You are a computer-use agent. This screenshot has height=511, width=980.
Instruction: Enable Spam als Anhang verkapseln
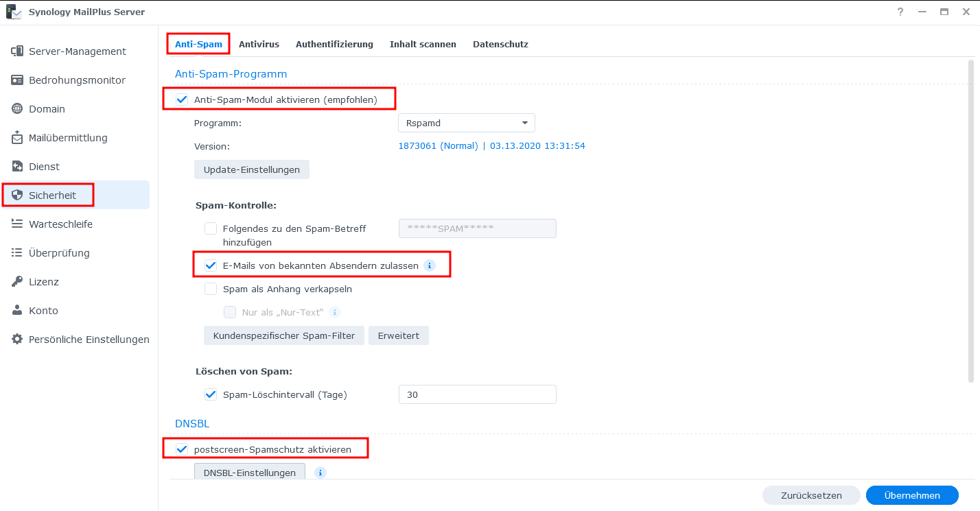point(211,289)
